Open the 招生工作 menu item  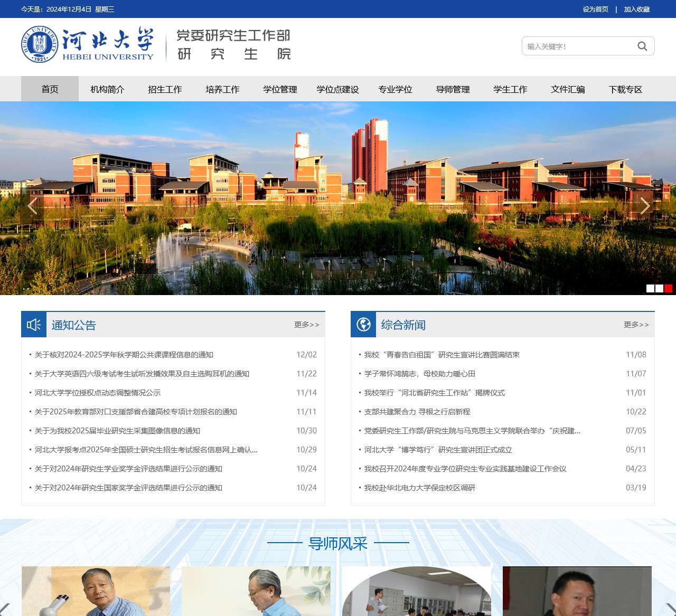tap(164, 89)
